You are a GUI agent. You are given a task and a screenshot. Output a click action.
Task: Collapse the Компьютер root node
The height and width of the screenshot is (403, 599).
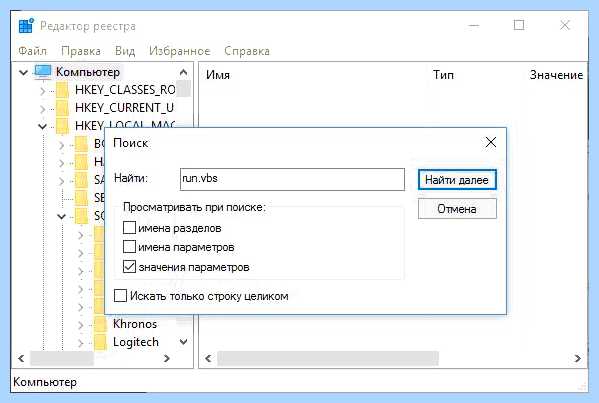[24, 72]
